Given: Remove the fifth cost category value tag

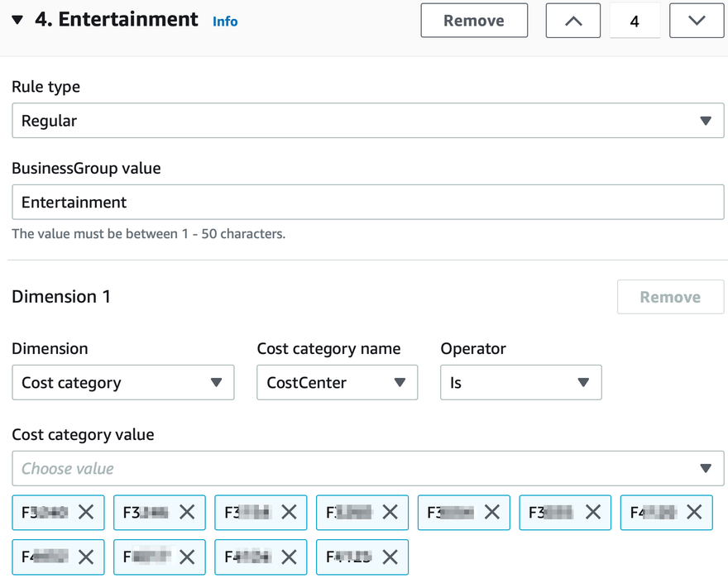Looking at the screenshot, I should point(491,513).
